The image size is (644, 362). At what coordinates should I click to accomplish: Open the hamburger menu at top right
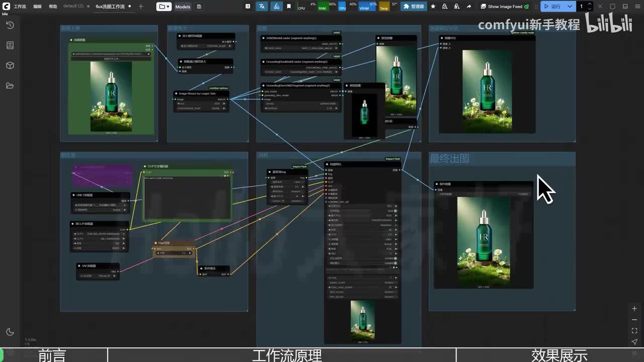[637, 7]
